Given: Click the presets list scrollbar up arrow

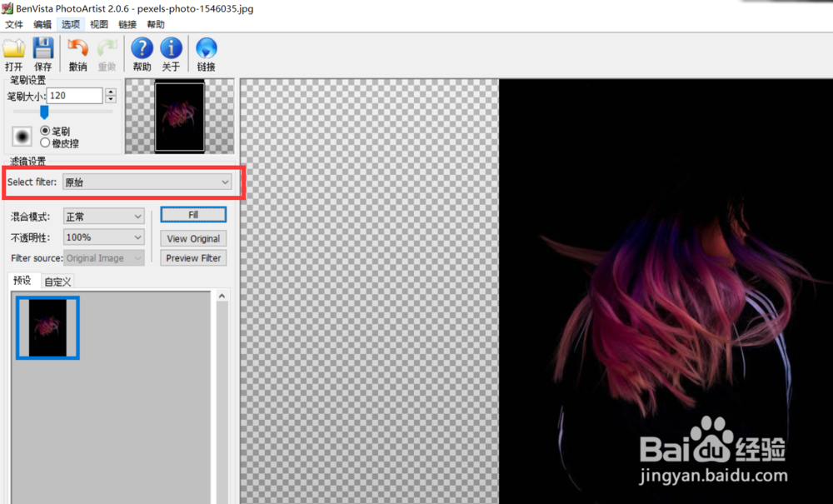Looking at the screenshot, I should point(222,296).
